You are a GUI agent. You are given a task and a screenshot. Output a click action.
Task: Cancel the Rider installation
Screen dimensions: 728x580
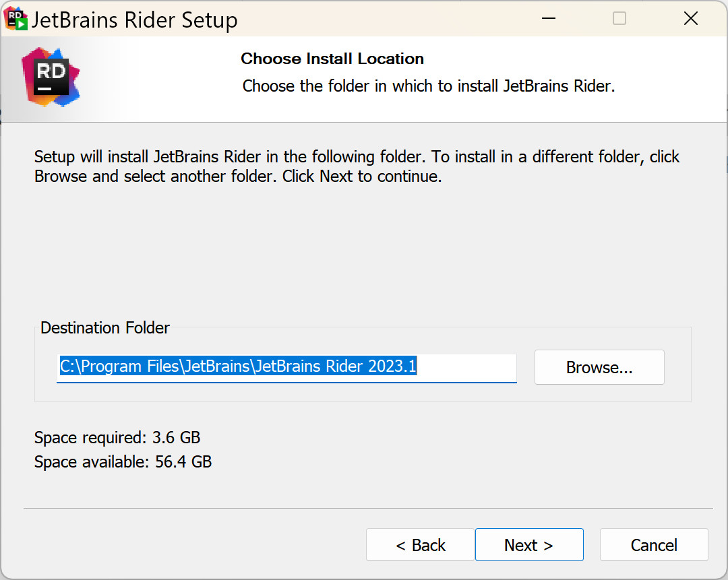(653, 544)
